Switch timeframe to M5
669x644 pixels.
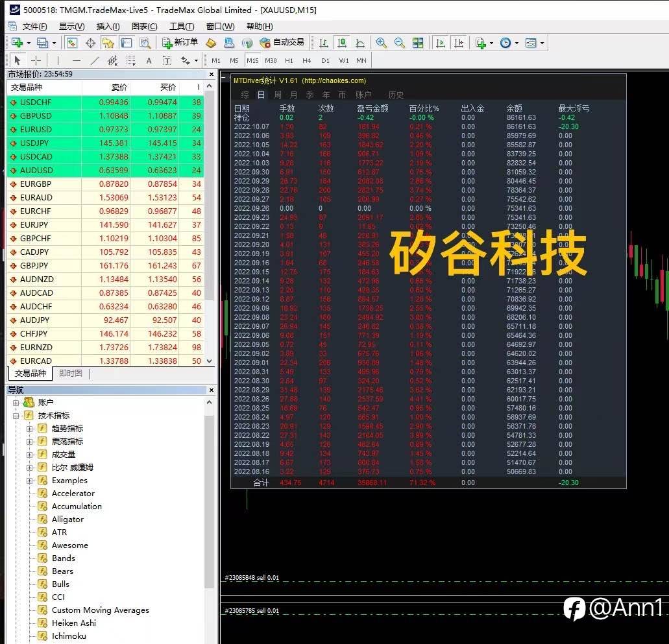tap(234, 60)
